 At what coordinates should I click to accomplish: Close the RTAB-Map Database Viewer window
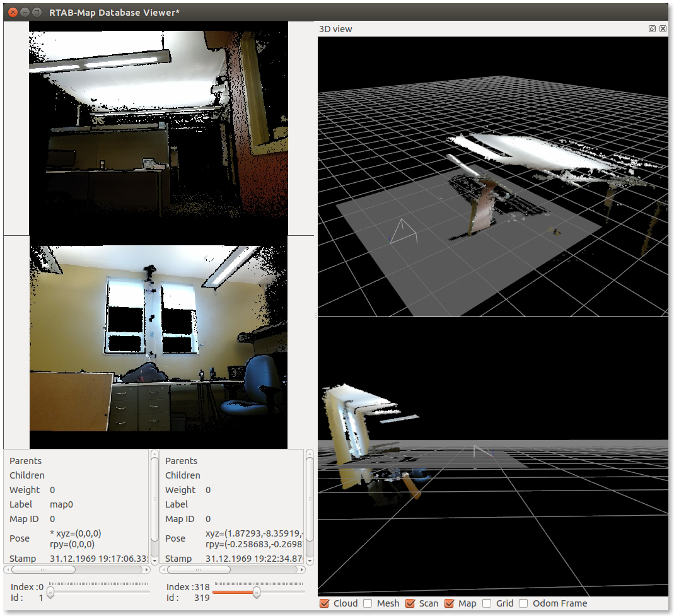coord(12,12)
